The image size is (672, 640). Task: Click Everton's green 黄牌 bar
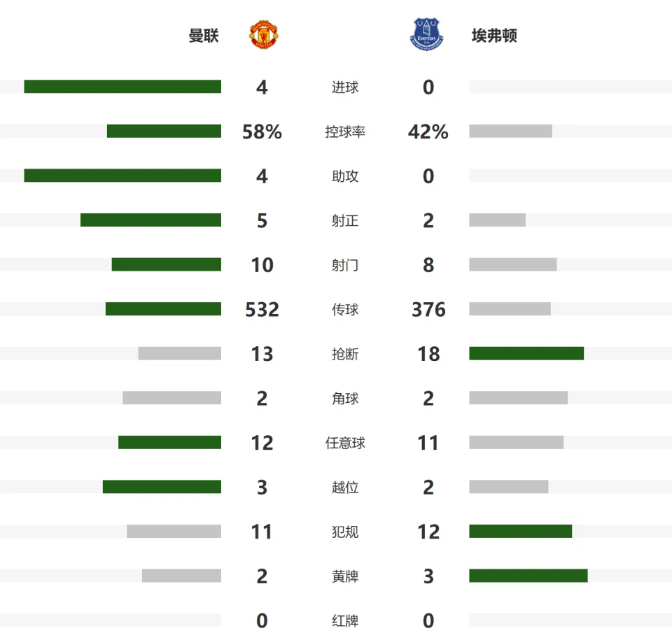tap(528, 576)
